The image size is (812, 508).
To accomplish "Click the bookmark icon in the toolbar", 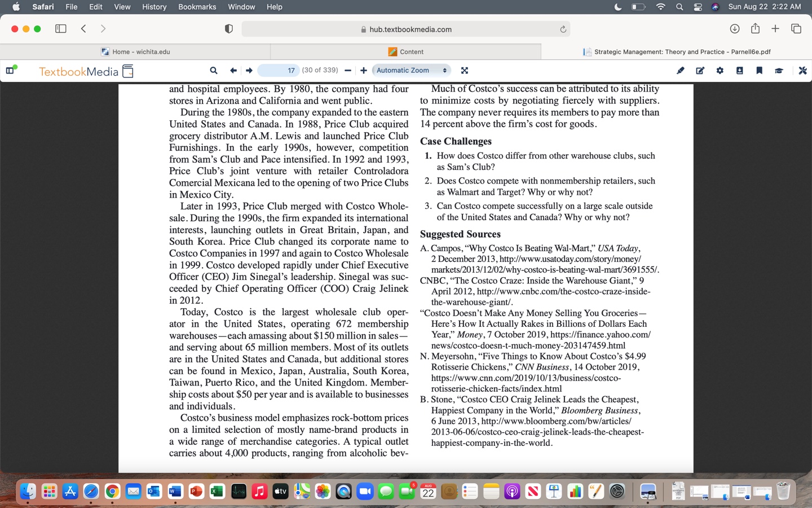I will pos(759,71).
